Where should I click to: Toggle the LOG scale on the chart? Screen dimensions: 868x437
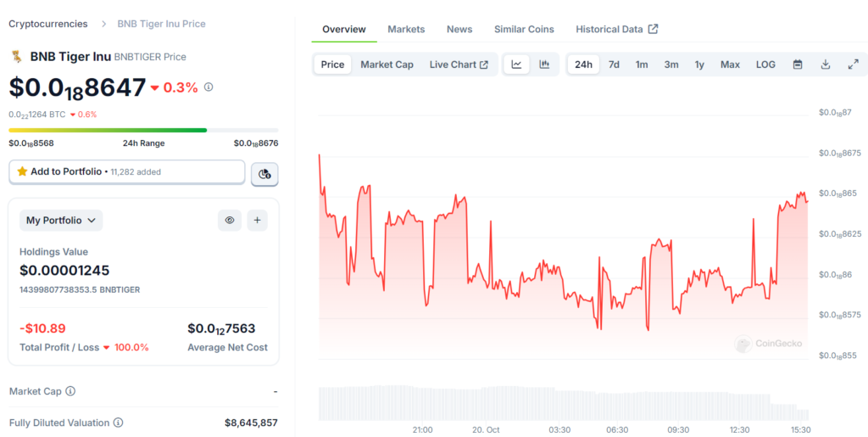pyautogui.click(x=765, y=64)
